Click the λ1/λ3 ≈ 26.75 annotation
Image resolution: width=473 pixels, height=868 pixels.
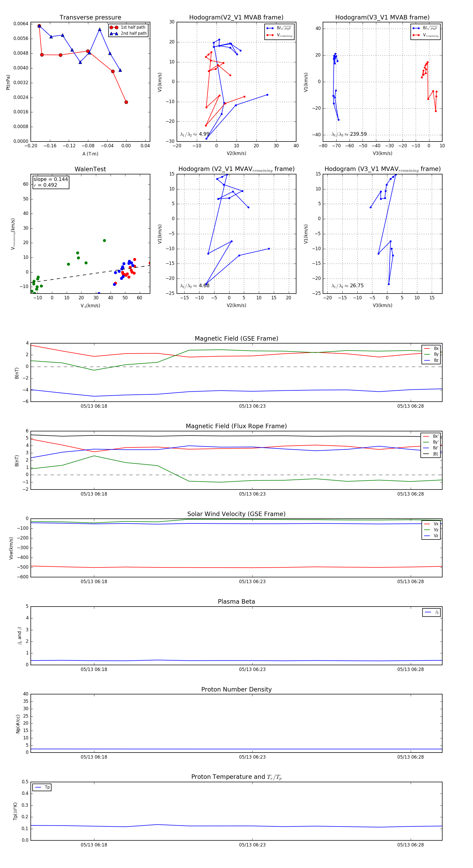click(x=348, y=286)
